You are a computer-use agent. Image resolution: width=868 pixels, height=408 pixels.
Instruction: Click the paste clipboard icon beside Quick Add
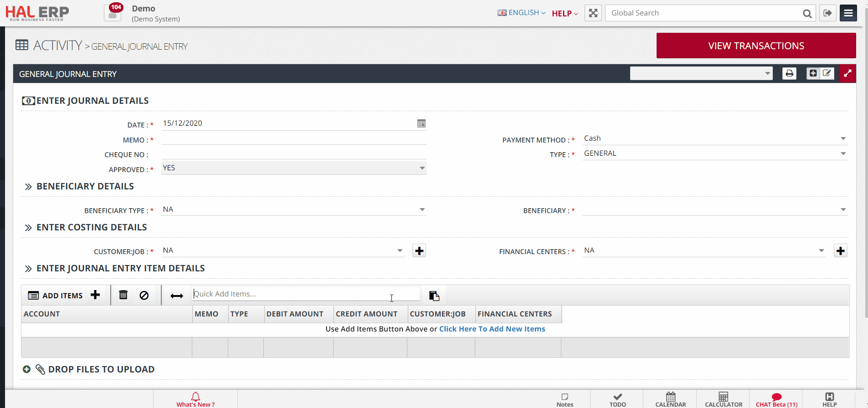(434, 296)
